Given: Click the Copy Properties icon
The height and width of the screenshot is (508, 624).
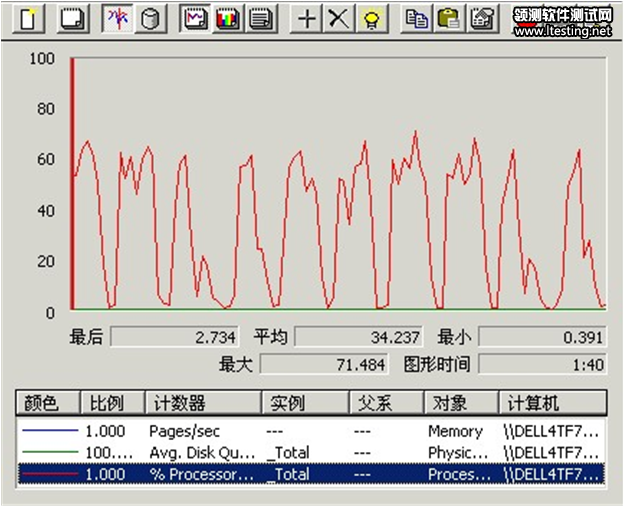Looking at the screenshot, I should coord(418,19).
